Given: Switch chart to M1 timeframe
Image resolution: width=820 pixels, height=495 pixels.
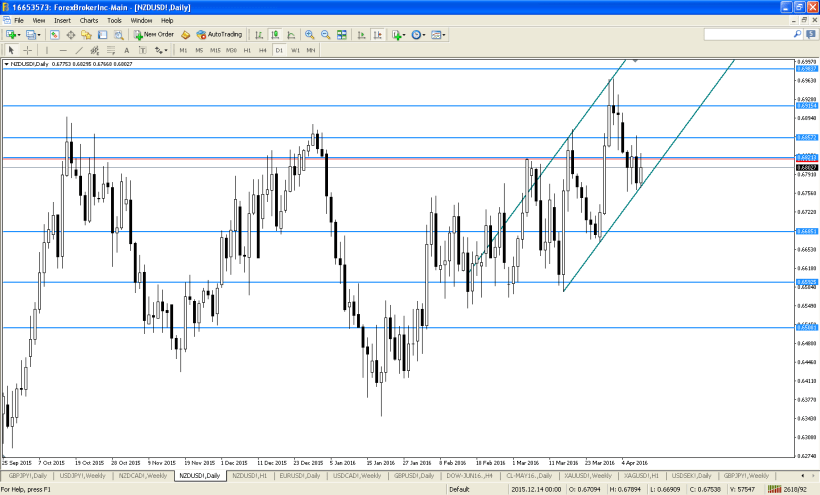Looking at the screenshot, I should coord(183,50).
